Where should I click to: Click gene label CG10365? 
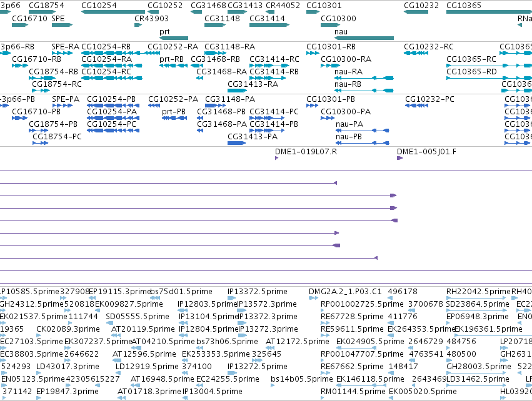(464, 6)
